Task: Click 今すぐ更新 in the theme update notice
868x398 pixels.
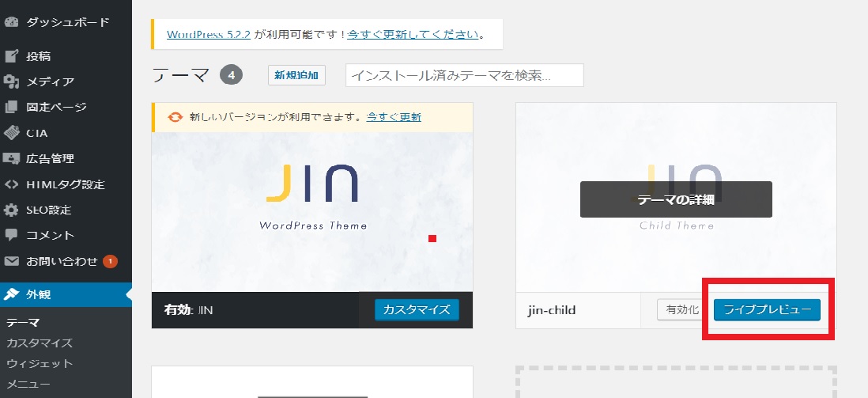Action: (394, 117)
